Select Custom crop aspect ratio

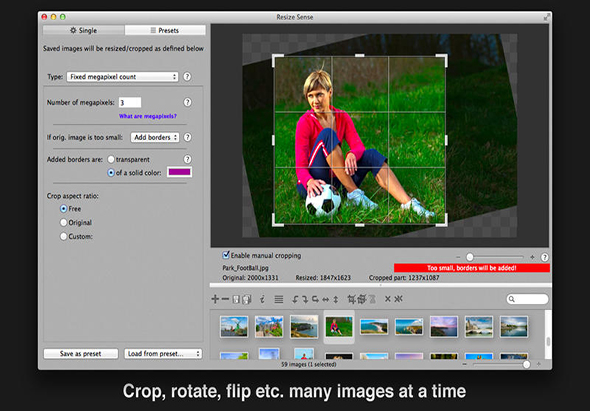tap(63, 236)
